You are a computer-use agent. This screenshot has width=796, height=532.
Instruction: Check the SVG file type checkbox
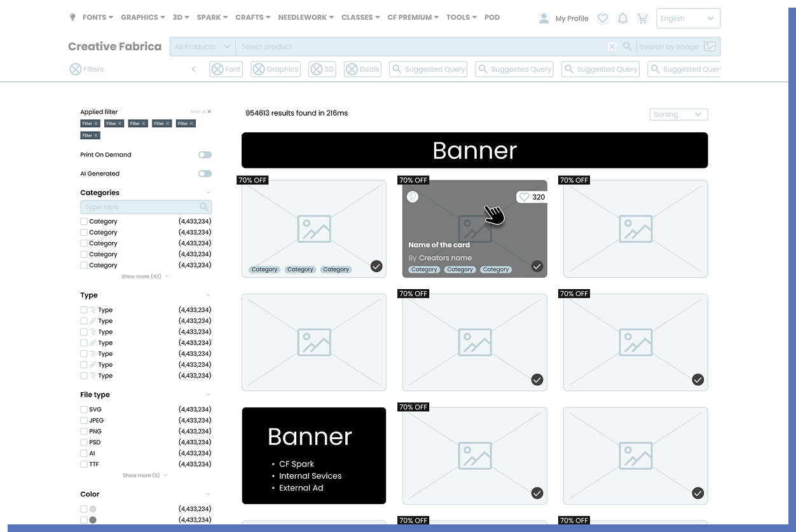tap(83, 409)
